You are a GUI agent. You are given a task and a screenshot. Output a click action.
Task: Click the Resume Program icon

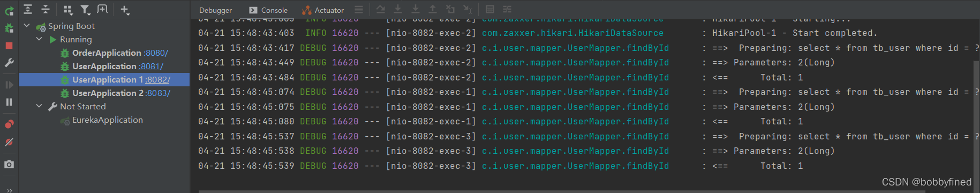point(9,85)
